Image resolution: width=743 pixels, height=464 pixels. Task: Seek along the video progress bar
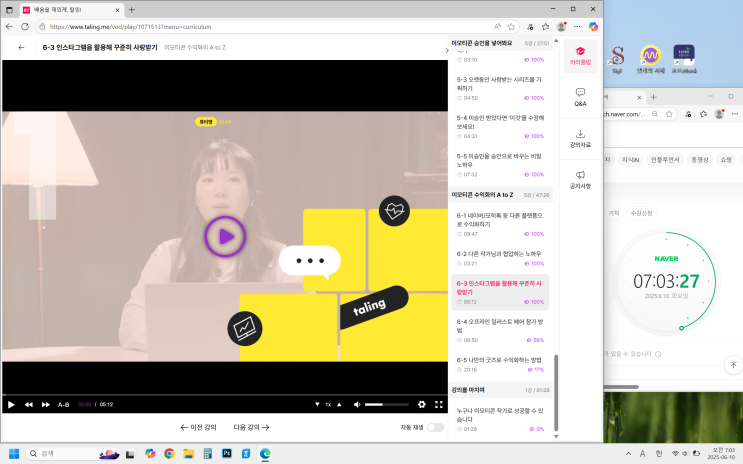tap(225, 394)
